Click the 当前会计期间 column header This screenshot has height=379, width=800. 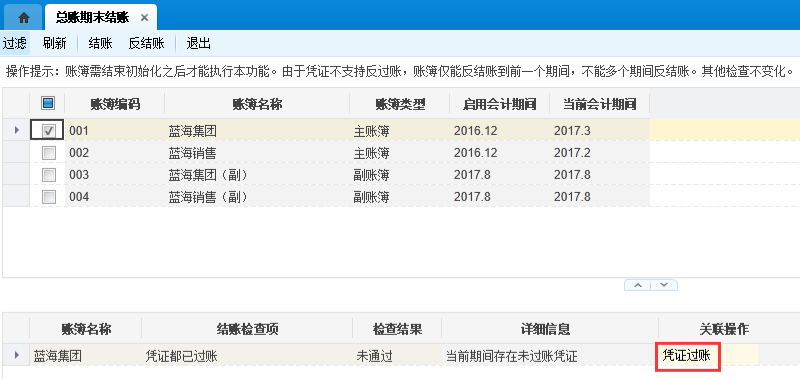click(599, 104)
